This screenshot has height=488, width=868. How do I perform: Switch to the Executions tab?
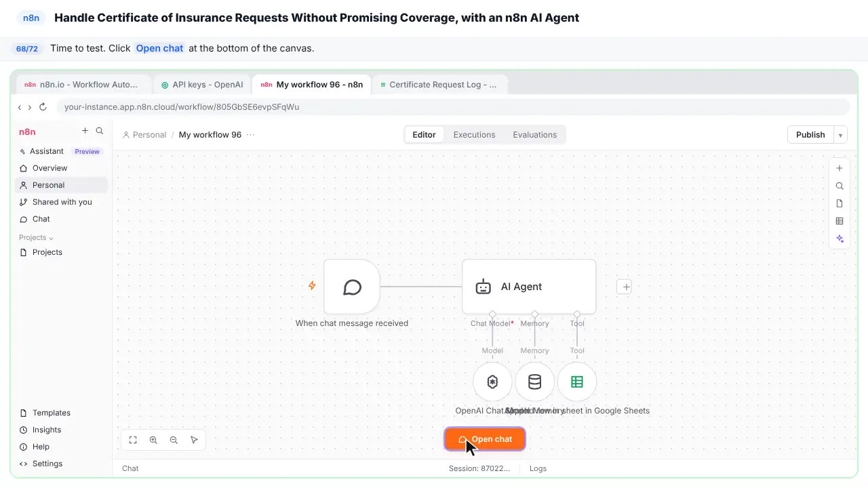[x=474, y=135]
